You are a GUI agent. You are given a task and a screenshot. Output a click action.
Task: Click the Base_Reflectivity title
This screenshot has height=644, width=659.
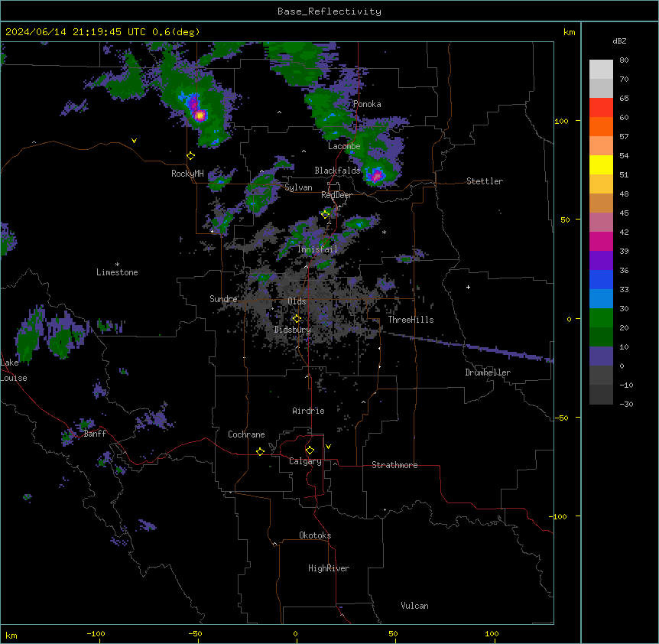[x=329, y=11]
